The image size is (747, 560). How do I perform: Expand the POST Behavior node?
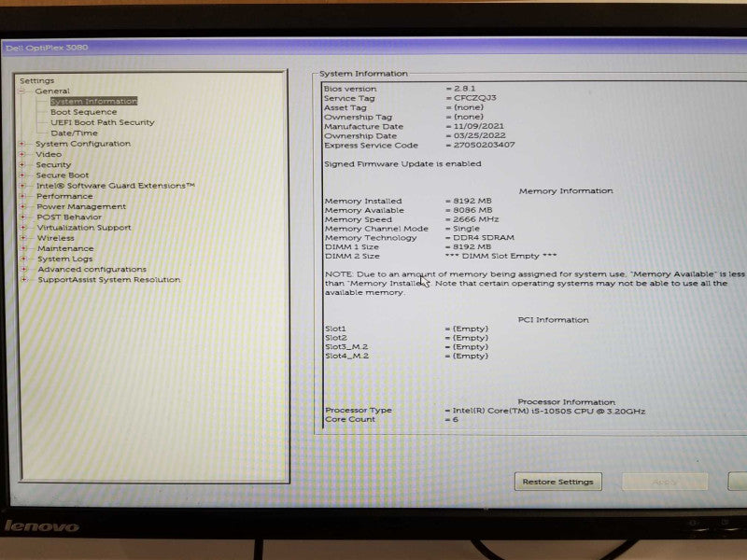tap(22, 217)
